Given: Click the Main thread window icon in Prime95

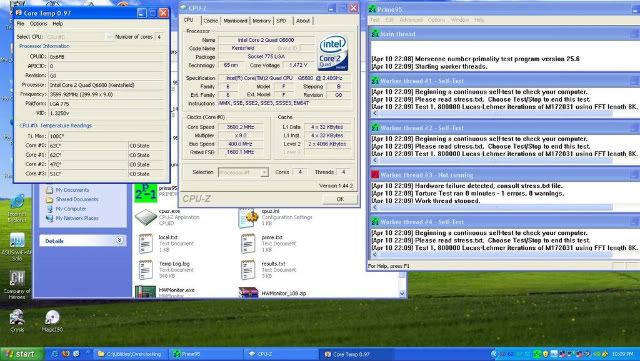Looking at the screenshot, I should (x=375, y=34).
